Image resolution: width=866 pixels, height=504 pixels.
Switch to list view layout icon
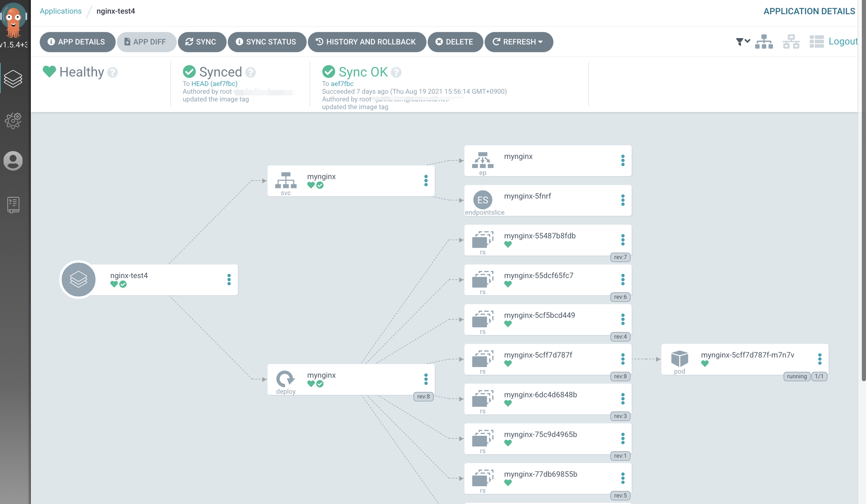tap(817, 42)
